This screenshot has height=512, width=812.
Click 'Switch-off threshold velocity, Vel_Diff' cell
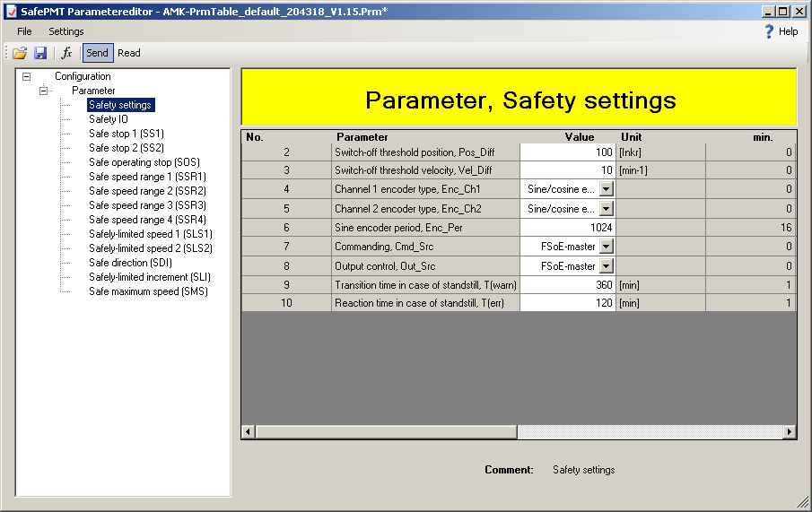point(425,170)
